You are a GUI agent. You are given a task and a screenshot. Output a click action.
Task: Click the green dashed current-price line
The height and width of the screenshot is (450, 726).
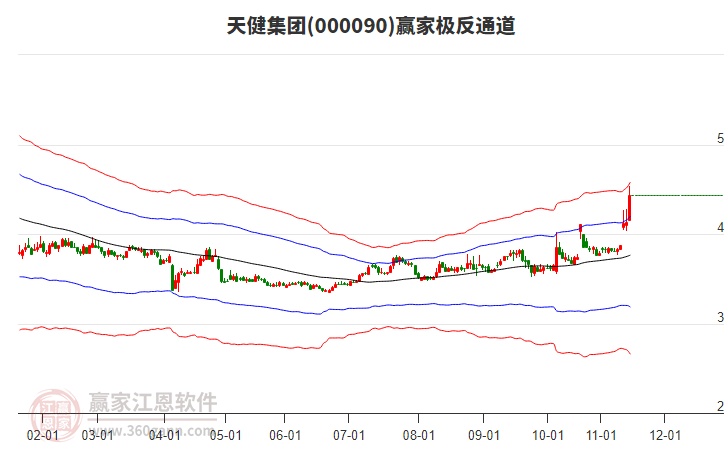[x=677, y=196]
